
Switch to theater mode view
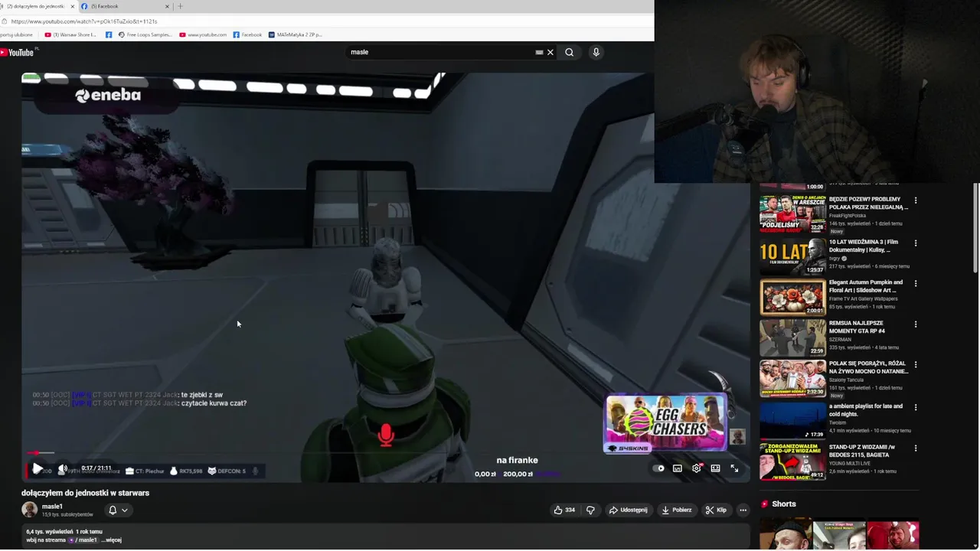[715, 468]
